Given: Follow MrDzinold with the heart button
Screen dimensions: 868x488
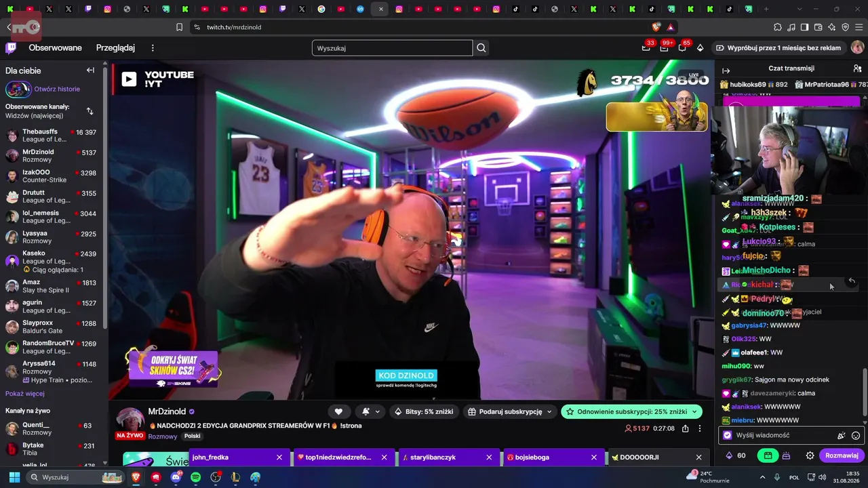Looking at the screenshot, I should click(338, 411).
